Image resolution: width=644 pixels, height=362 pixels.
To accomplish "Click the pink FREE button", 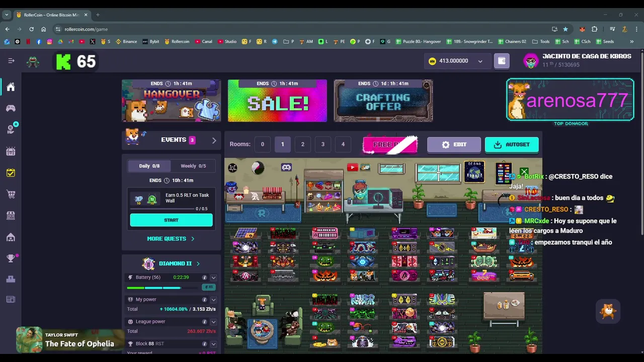I will pos(390,144).
